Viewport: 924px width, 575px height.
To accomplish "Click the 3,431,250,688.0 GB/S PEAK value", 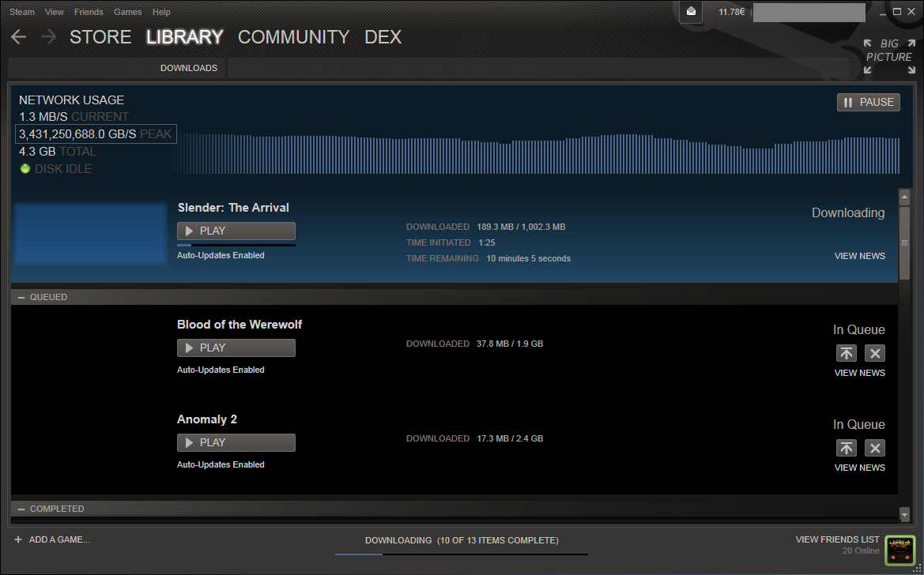I will click(96, 134).
